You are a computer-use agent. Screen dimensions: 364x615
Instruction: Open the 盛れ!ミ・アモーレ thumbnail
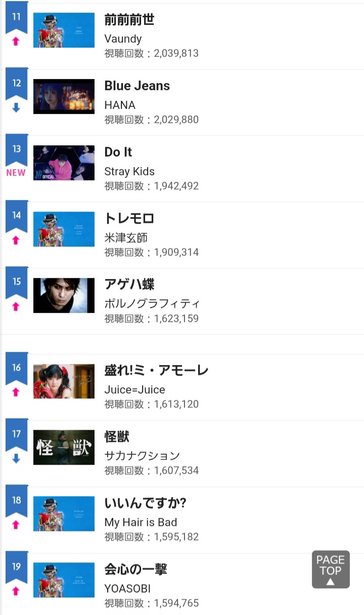(64, 381)
